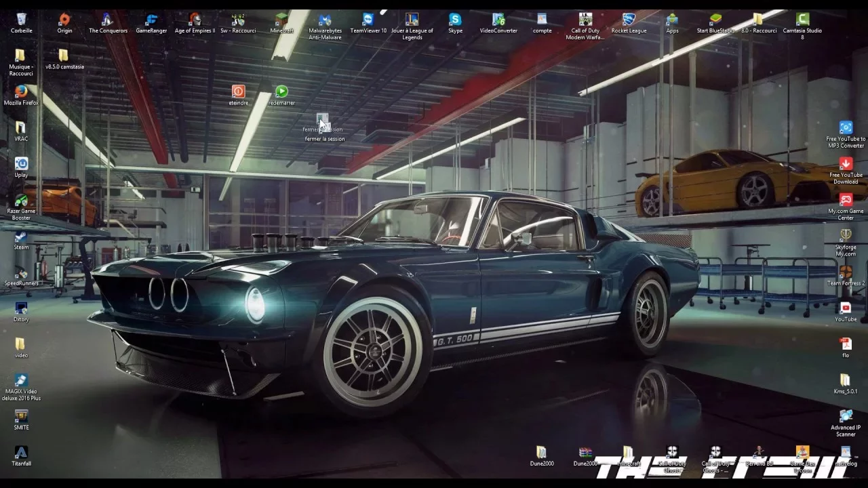Select the Skyforge My.com shortcut
Viewport: 868px width, 488px height.
[x=846, y=236]
